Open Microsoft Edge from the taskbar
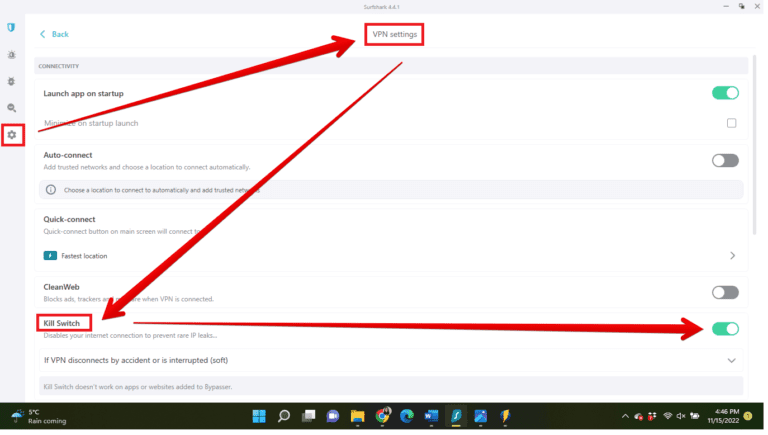This screenshot has height=435, width=768. click(x=407, y=416)
